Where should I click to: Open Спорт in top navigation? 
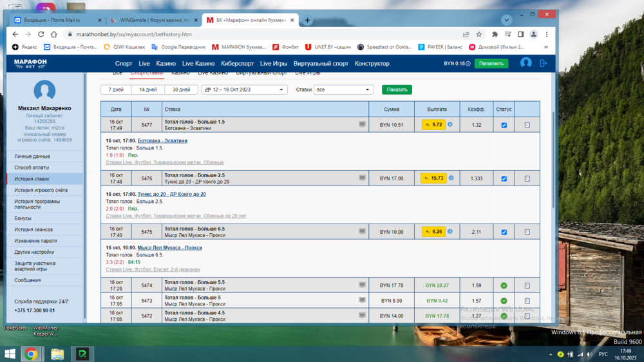tap(124, 64)
